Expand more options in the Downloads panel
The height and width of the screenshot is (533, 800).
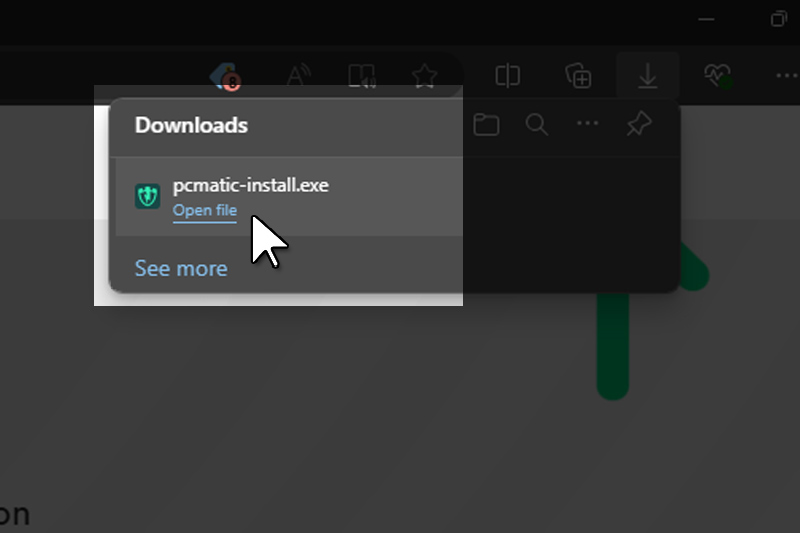588,125
